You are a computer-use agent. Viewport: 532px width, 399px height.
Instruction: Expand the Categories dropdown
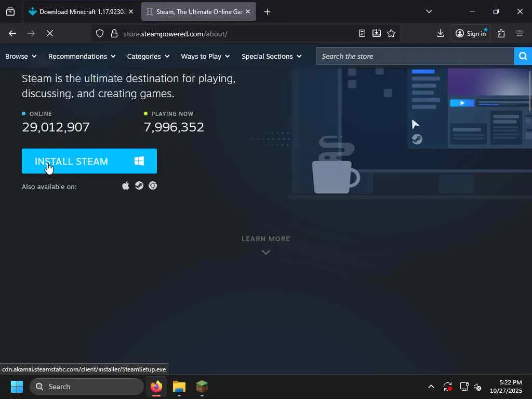point(148,56)
